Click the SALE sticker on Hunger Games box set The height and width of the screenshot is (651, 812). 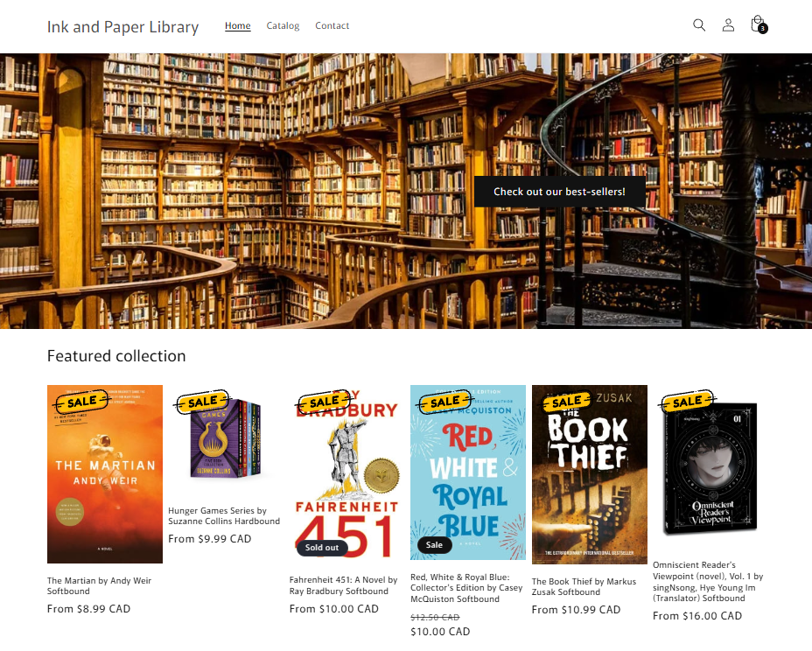pos(202,402)
